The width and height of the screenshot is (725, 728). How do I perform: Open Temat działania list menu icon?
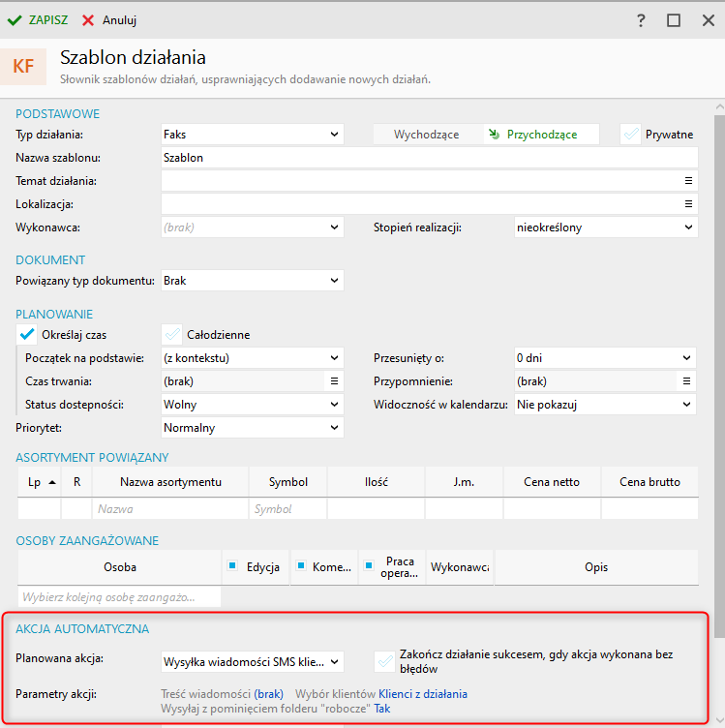click(689, 181)
